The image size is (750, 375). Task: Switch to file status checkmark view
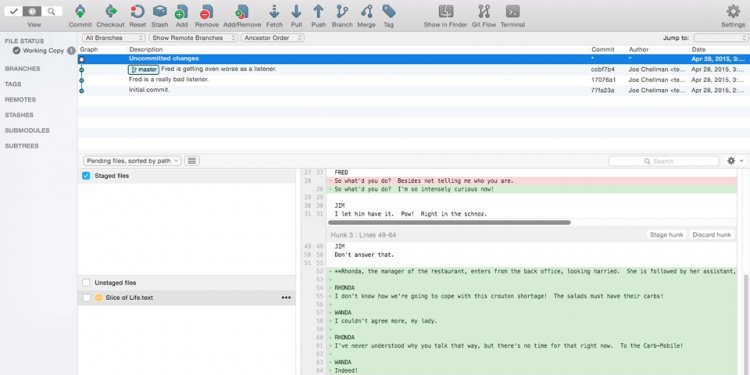tap(13, 11)
